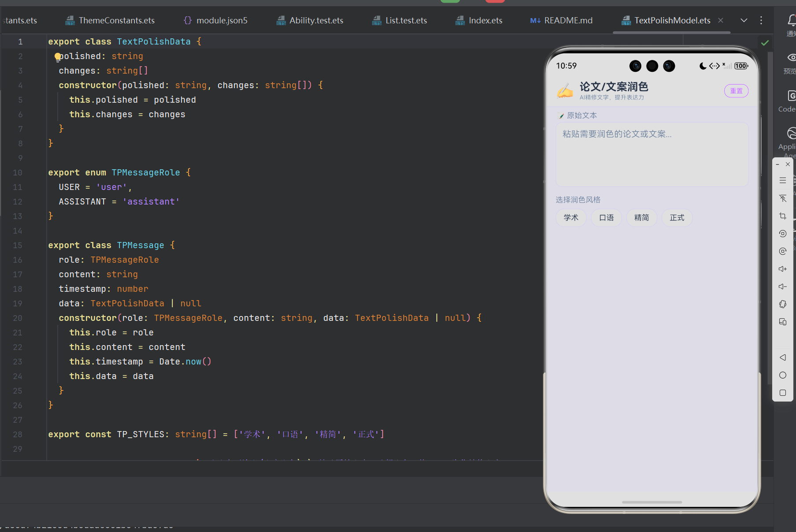Select the 正式 polish style chip
796x532 pixels.
coord(677,218)
